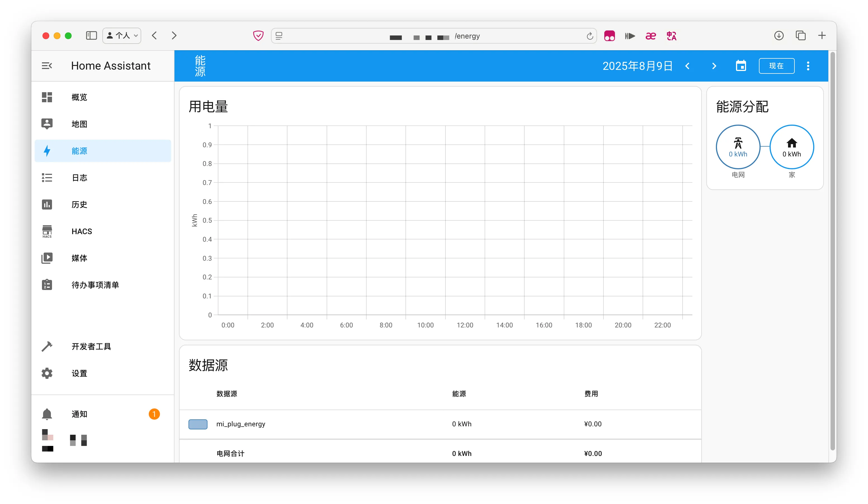868x504 pixels.
Task: Open the calendar date picker
Action: [x=741, y=66]
